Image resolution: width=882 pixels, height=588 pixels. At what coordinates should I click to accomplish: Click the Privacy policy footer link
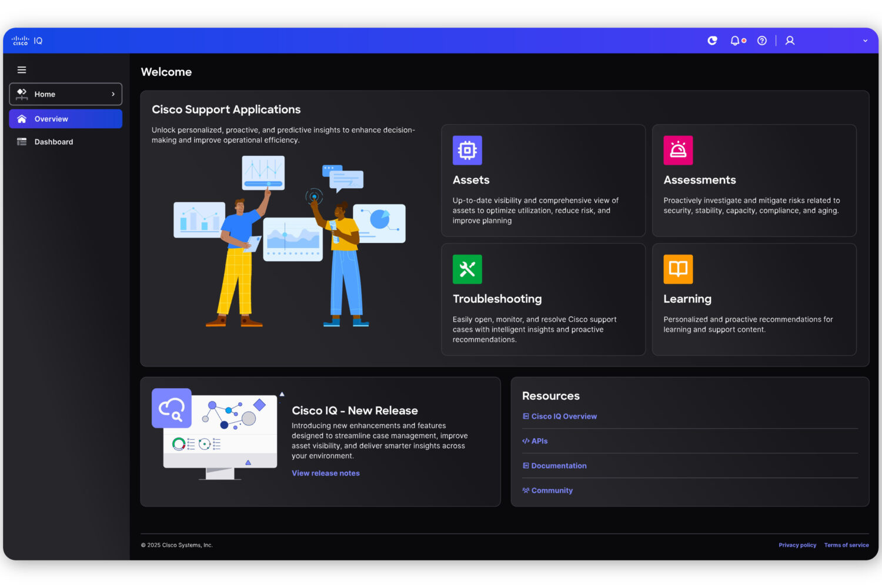click(x=797, y=545)
